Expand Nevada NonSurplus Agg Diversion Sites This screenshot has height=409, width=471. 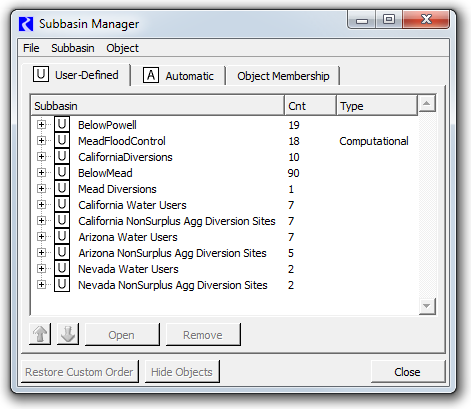pos(41,285)
